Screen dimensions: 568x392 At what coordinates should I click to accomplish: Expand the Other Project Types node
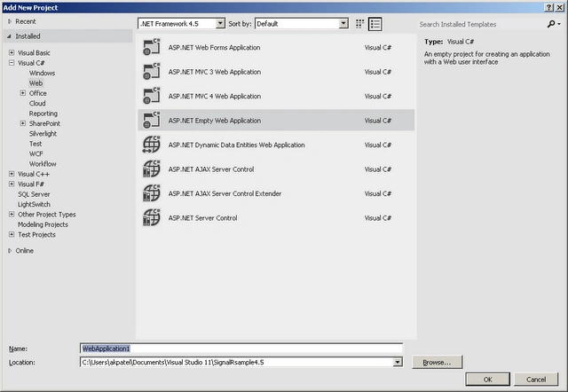pyautogui.click(x=12, y=215)
